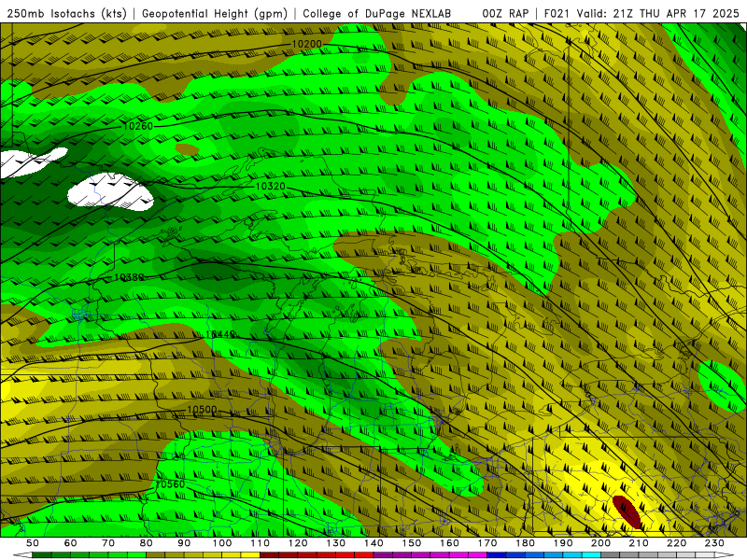
Task: Click the cyan swatch just before 200
Action: (x=591, y=555)
